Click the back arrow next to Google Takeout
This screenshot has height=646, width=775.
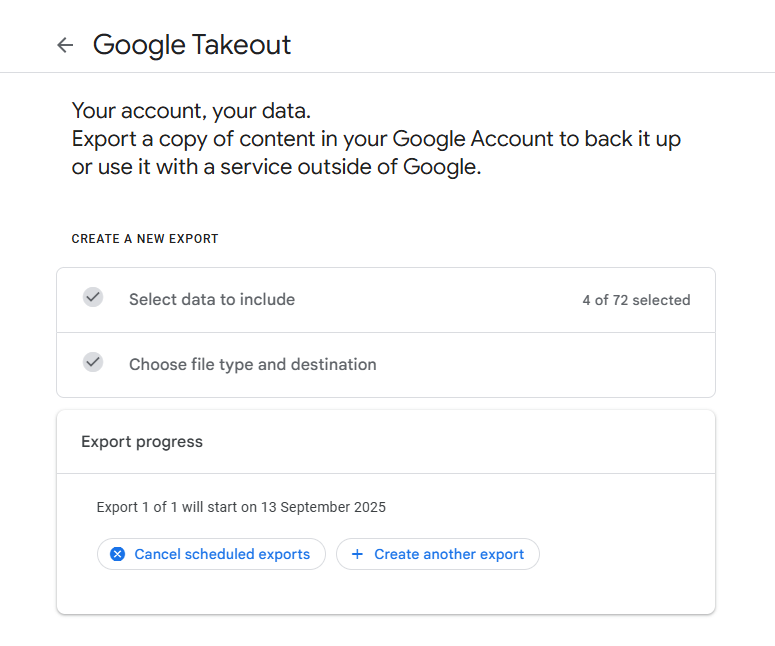[65, 45]
